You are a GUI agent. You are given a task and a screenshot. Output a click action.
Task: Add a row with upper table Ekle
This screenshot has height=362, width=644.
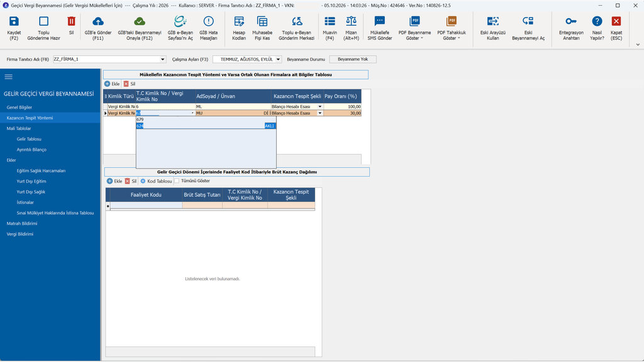point(112,84)
